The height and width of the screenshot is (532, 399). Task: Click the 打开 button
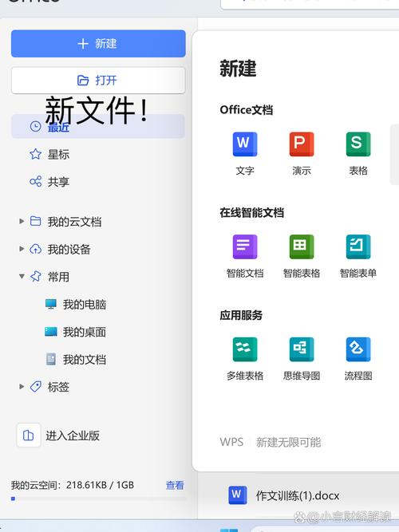pos(98,81)
